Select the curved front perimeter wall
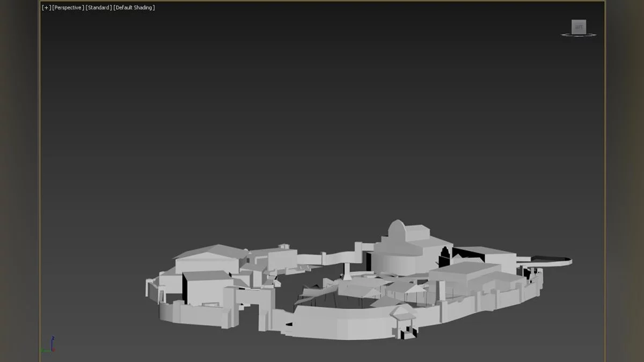Screen dimensions: 644x362 click(x=338, y=324)
